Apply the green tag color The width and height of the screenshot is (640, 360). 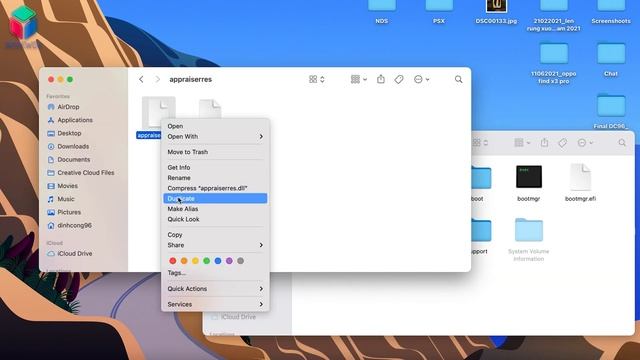207,261
